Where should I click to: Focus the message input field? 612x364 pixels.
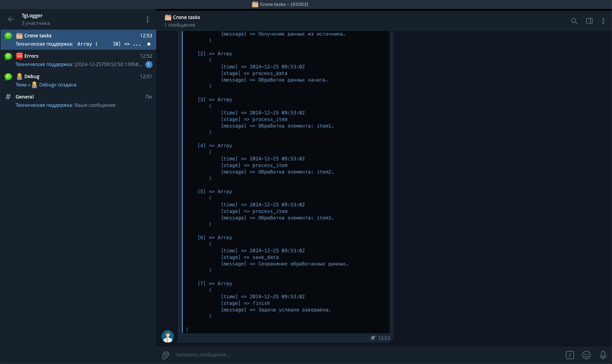click(x=346, y=355)
